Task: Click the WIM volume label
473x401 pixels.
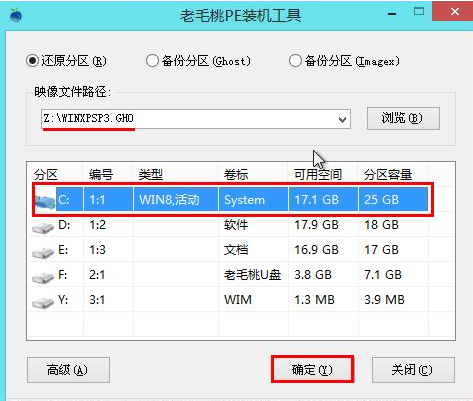Action: [x=238, y=300]
